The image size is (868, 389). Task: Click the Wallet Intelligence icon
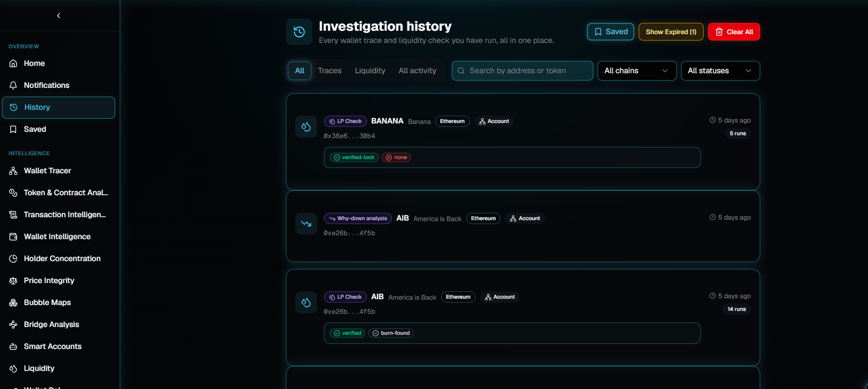click(x=13, y=237)
